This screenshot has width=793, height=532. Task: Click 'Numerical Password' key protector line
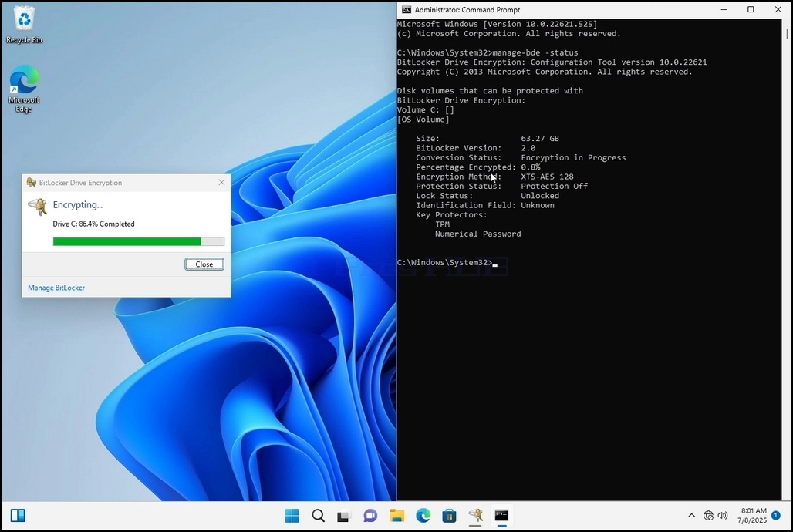point(478,234)
